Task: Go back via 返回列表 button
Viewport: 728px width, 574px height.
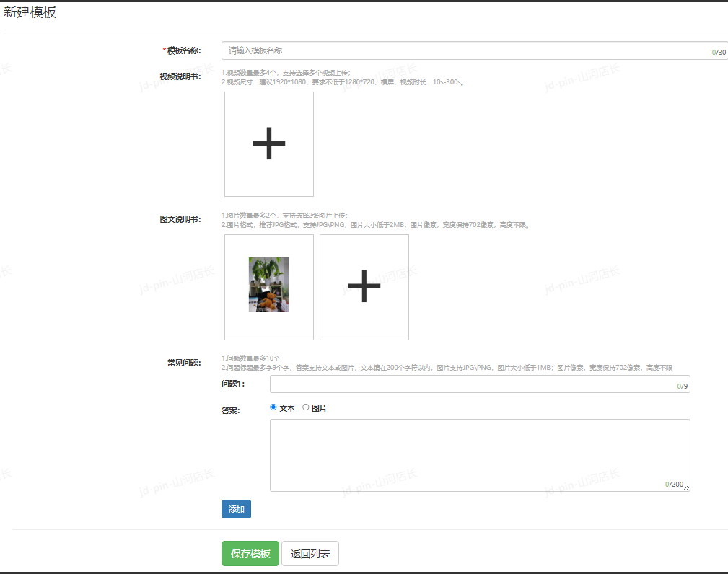Action: [310, 554]
